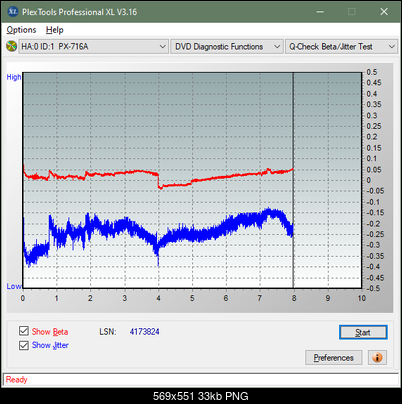Click the blue Show Jitter label
Image resolution: width=402 pixels, height=404 pixels.
[50, 345]
